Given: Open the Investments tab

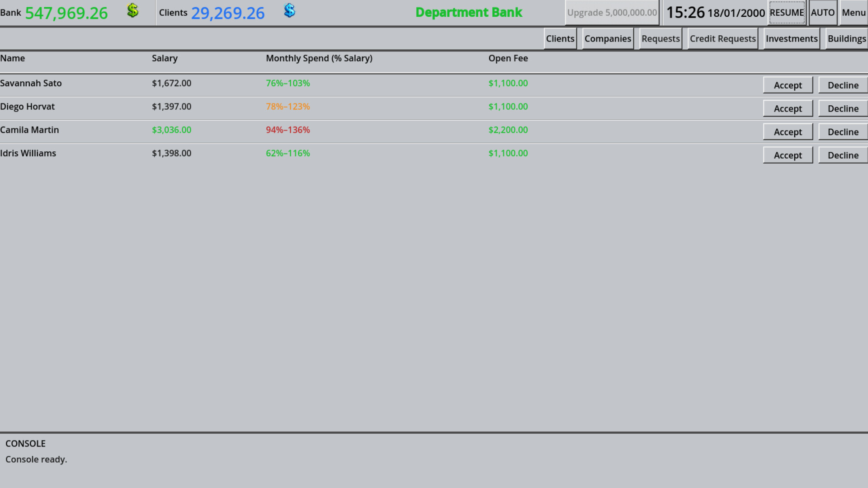Looking at the screenshot, I should (791, 39).
